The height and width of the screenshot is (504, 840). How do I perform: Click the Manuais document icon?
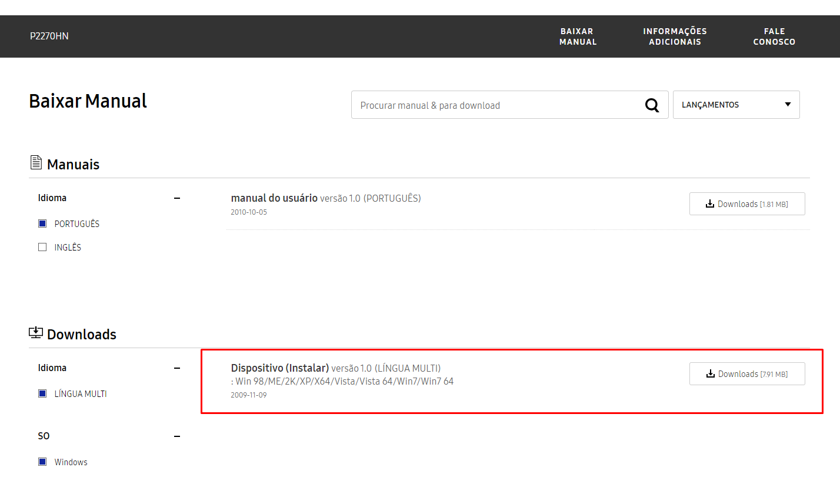point(36,162)
